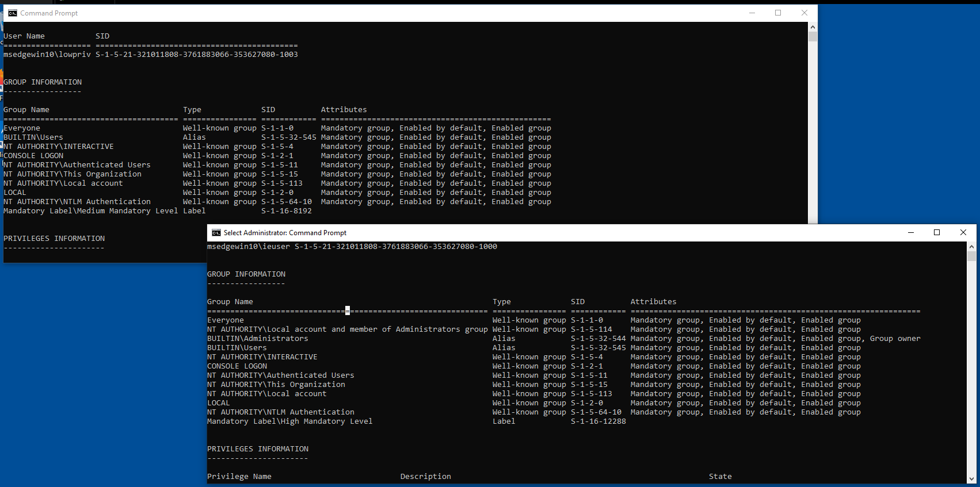Close the lowpriv Command Prompt window
The width and height of the screenshot is (980, 487).
(x=804, y=13)
